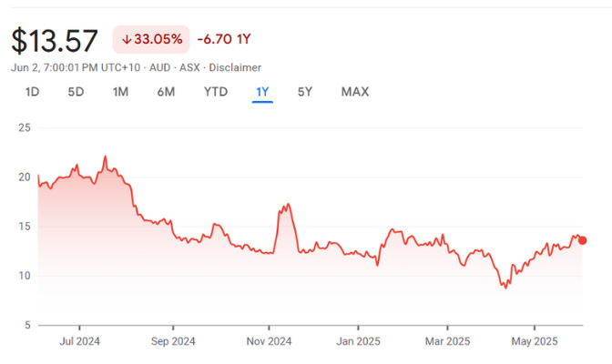The image size is (612, 364).
Task: Click the Jul 2024 axis label
Action: tap(79, 342)
